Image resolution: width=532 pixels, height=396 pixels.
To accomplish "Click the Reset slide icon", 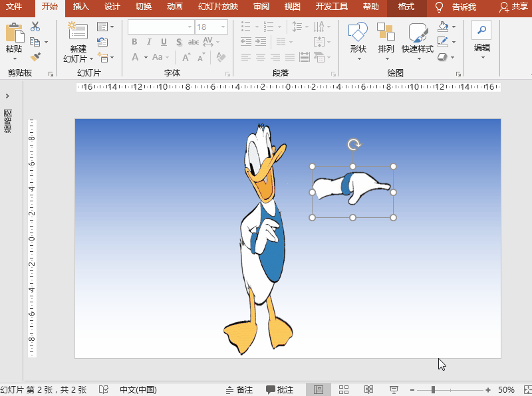I will tap(102, 42).
